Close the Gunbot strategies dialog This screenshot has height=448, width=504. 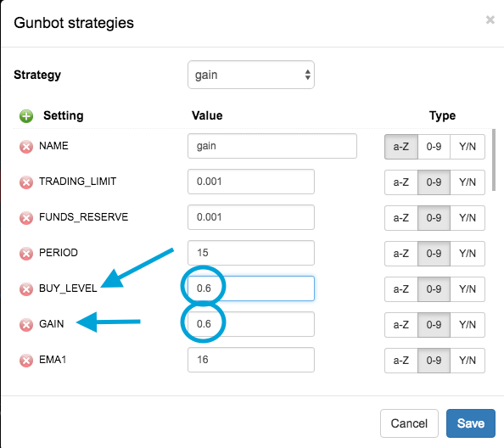point(490,20)
